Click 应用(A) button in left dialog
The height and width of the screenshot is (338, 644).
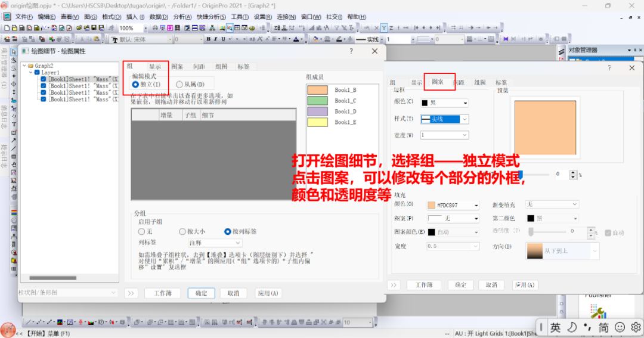click(268, 293)
